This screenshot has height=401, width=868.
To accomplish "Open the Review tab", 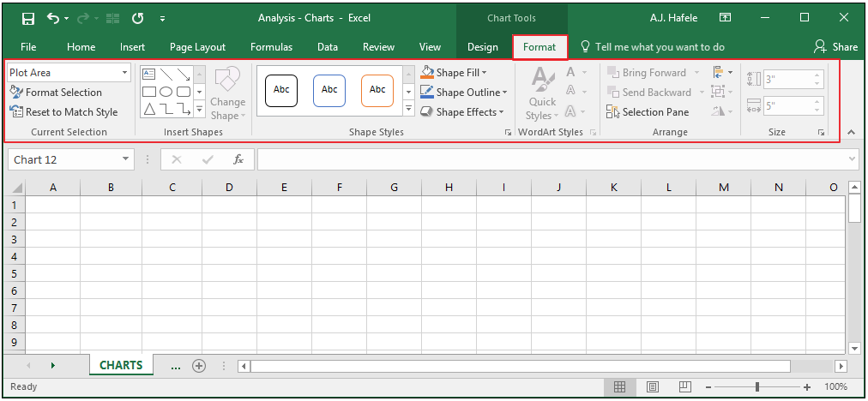I will [x=378, y=47].
